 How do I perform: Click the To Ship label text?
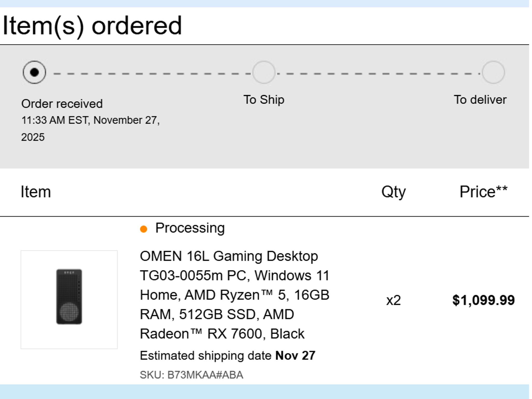coord(263,99)
